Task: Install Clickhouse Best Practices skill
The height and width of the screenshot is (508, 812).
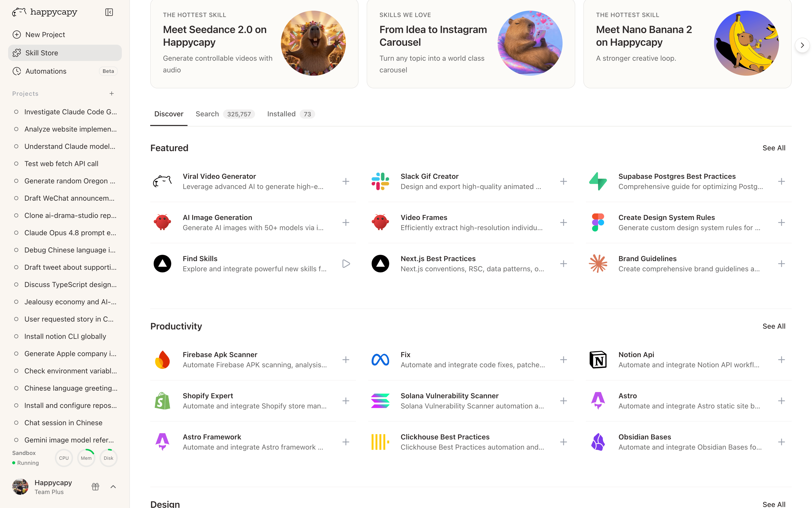Action: pos(563,442)
